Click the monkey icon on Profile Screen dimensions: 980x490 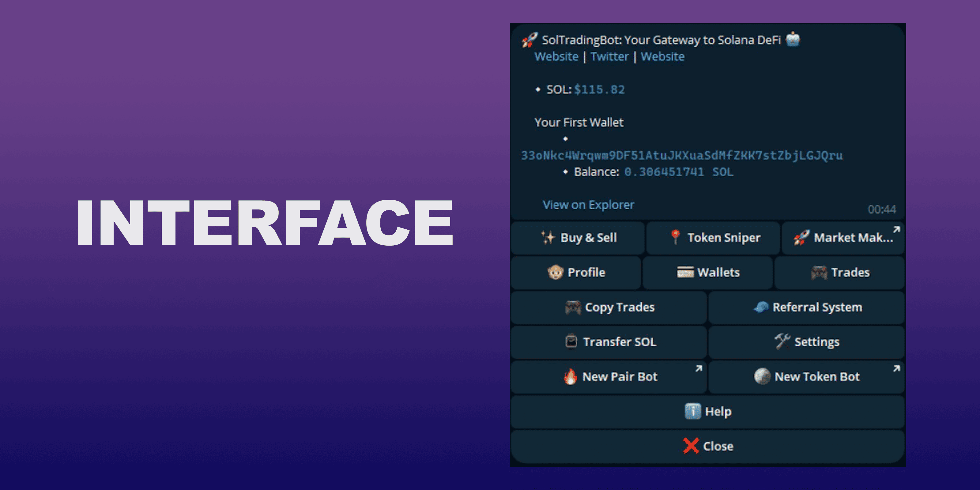(x=556, y=272)
